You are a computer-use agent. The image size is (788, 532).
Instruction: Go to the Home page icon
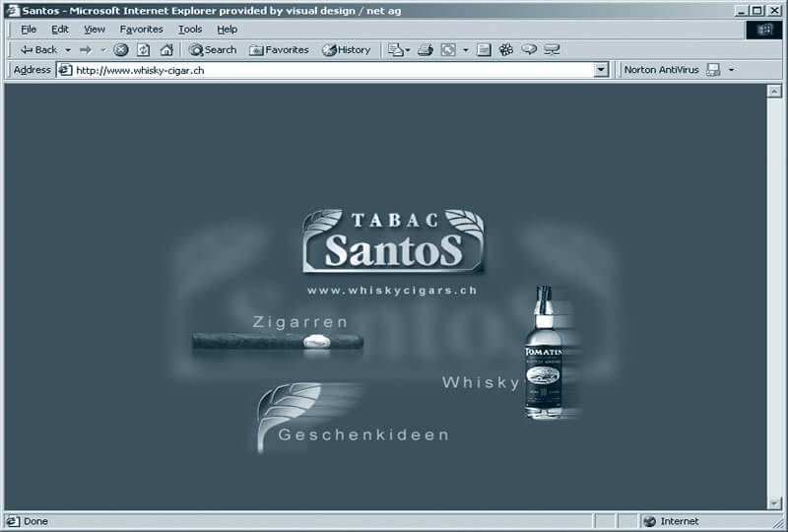[x=166, y=49]
